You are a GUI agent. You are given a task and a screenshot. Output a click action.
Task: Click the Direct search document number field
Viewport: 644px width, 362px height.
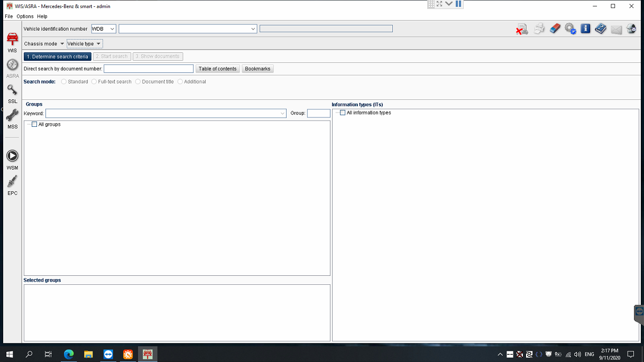149,69
